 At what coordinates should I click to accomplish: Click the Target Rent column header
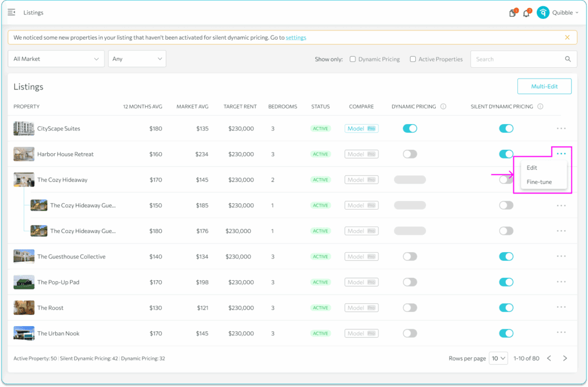pos(240,106)
